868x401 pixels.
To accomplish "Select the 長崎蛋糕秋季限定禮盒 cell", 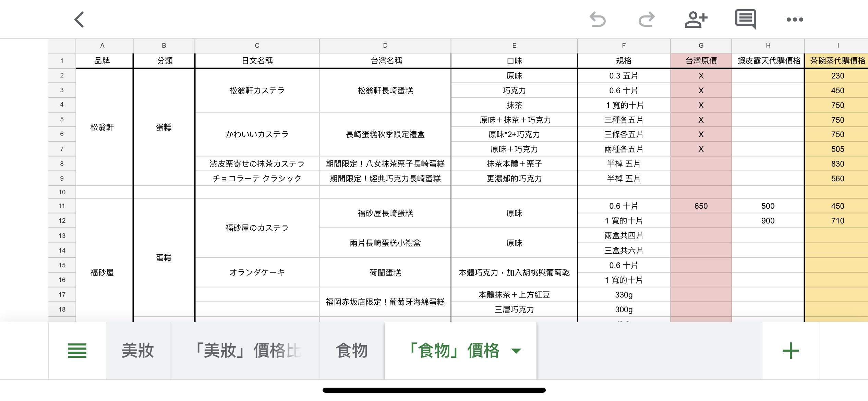I will click(x=385, y=134).
